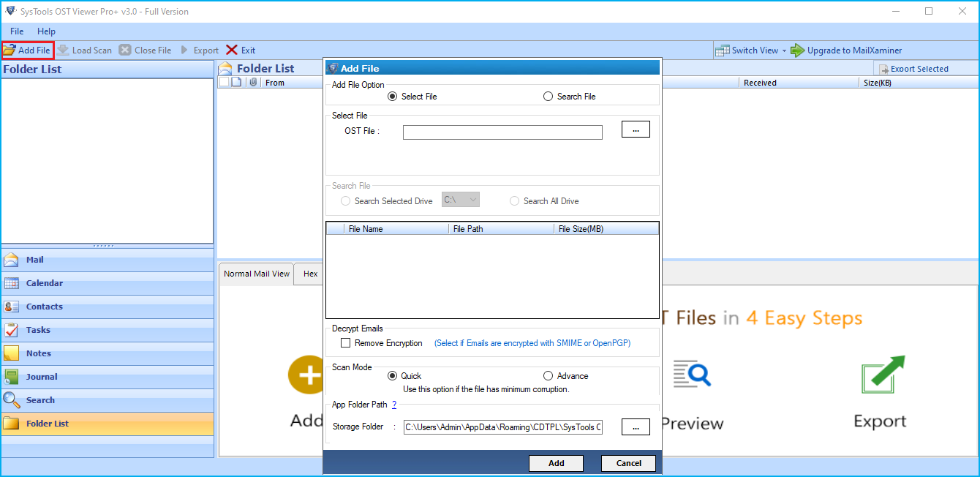Click the Add File toolbar icon
Screen dimensions: 980x477
[27, 50]
